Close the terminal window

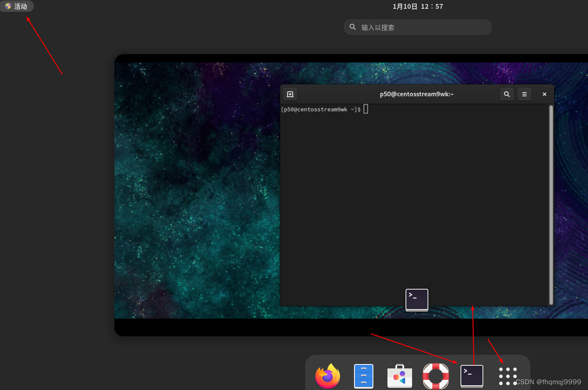coord(544,94)
